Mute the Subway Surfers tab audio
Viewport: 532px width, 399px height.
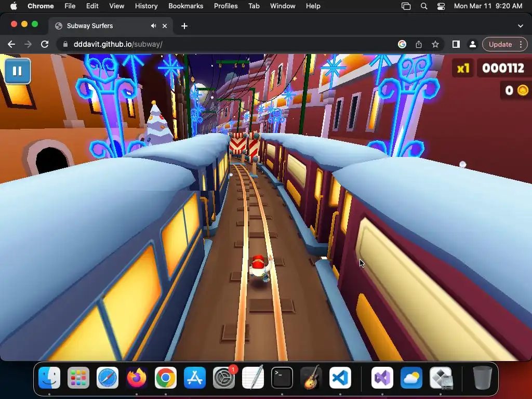coord(154,26)
